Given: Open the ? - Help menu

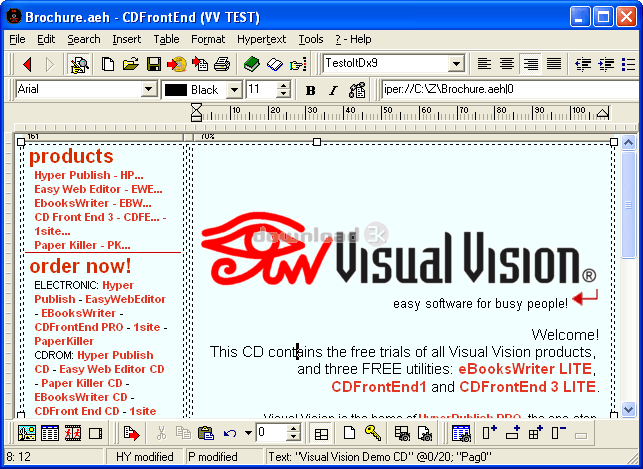Looking at the screenshot, I should [353, 39].
